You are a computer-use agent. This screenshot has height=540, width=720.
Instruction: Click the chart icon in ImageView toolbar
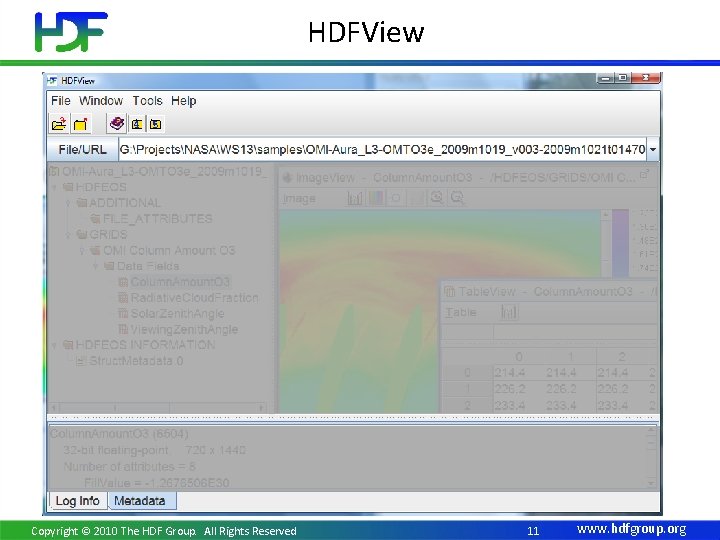[354, 198]
